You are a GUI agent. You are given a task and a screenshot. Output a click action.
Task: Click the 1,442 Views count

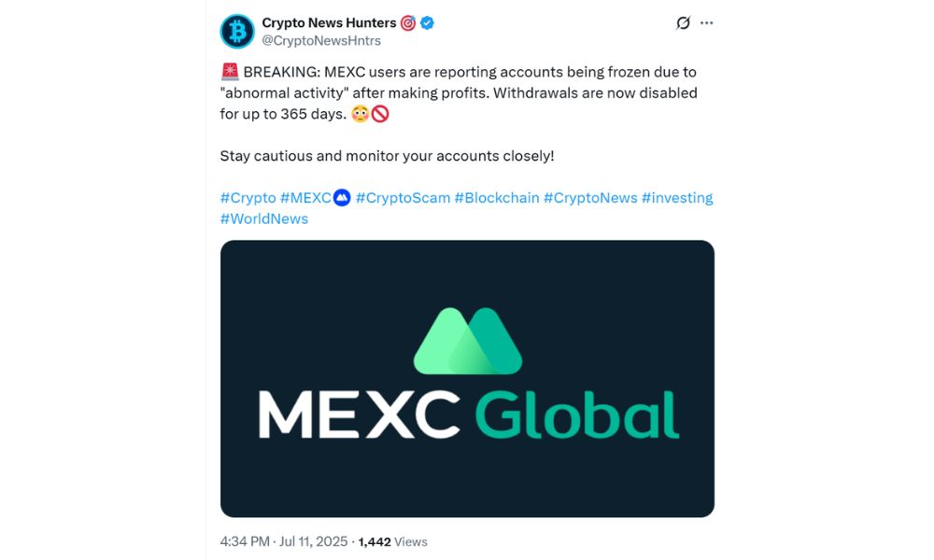(x=392, y=541)
